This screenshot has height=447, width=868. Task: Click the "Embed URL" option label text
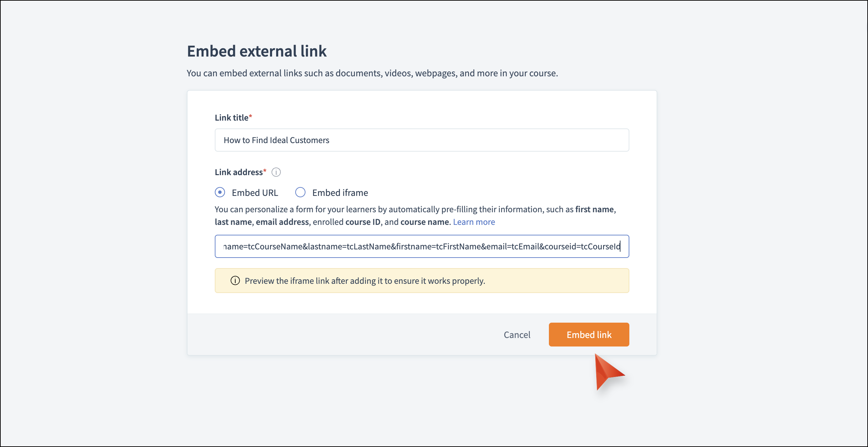coord(255,193)
